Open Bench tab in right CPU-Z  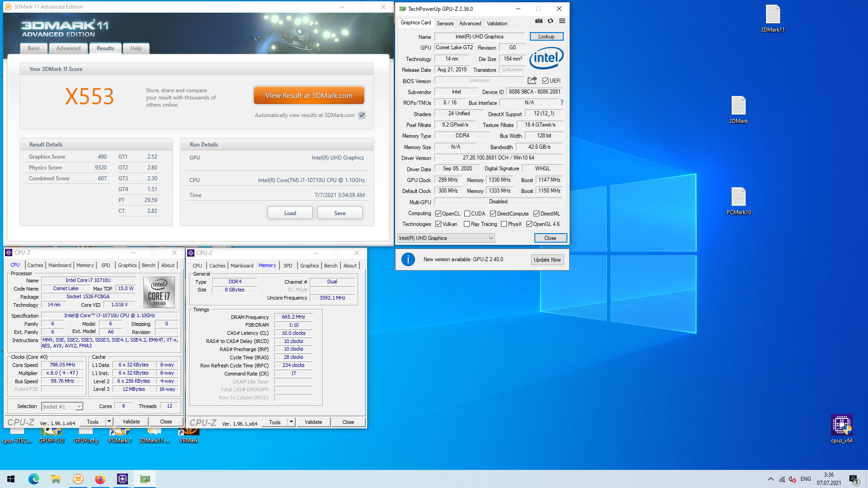point(330,266)
